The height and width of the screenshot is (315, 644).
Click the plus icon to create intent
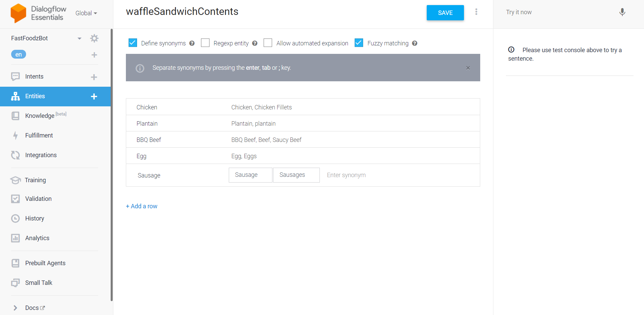94,77
